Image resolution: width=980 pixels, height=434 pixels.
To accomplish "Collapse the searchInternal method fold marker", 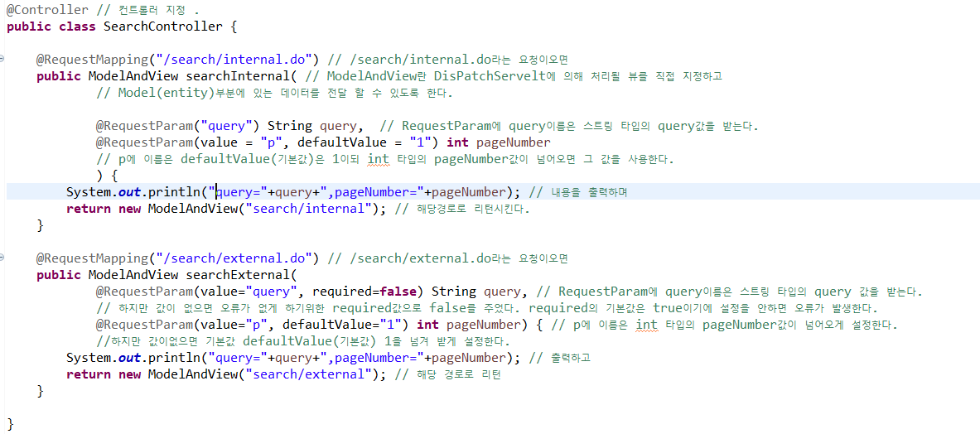I will tap(2, 59).
